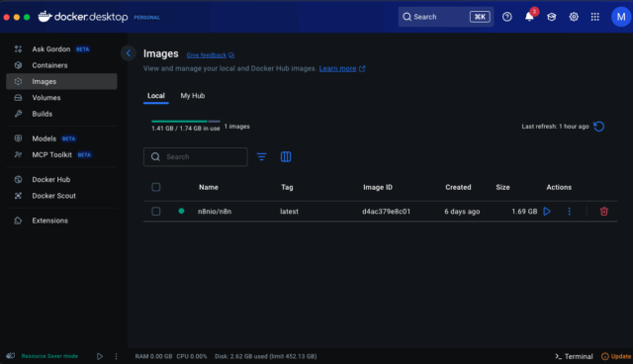Open notifications bell
633x364 pixels.
coord(529,17)
